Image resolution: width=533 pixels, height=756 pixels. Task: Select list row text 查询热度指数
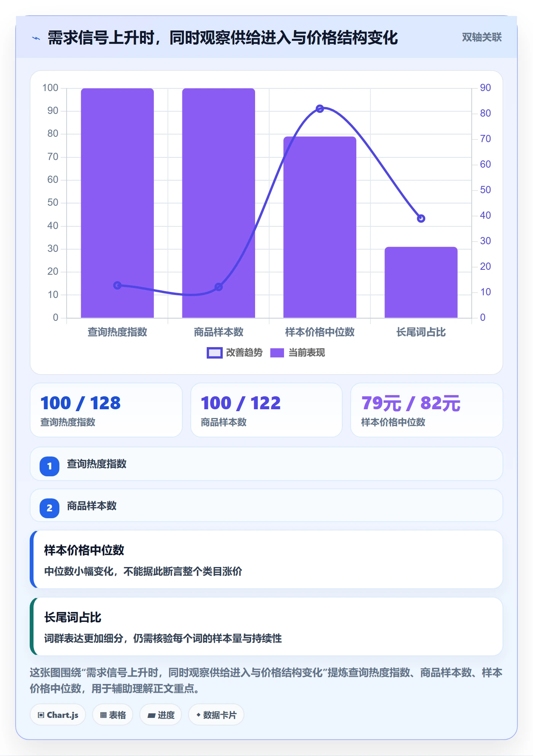pos(97,464)
